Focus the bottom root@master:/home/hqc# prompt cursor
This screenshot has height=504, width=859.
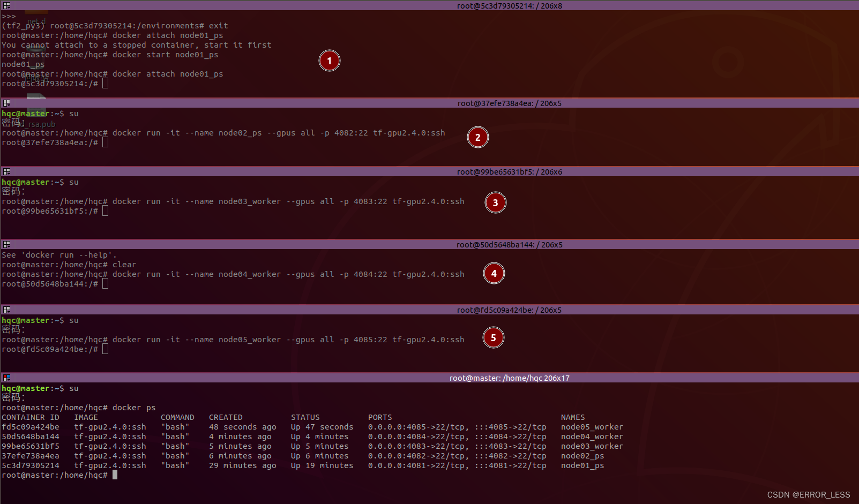[115, 475]
